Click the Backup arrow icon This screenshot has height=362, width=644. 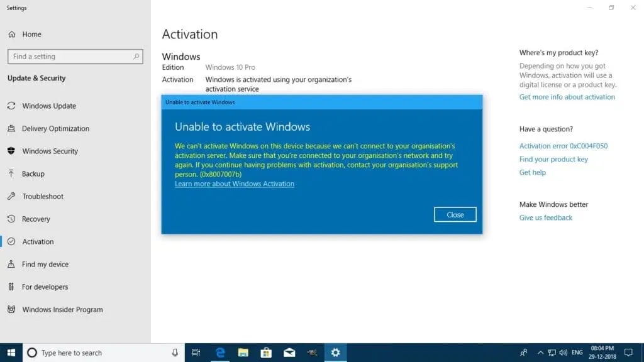pos(11,173)
